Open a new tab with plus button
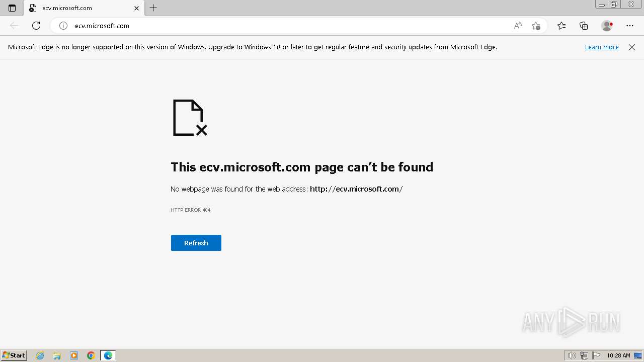Viewport: 644px width, 362px height. click(x=153, y=8)
